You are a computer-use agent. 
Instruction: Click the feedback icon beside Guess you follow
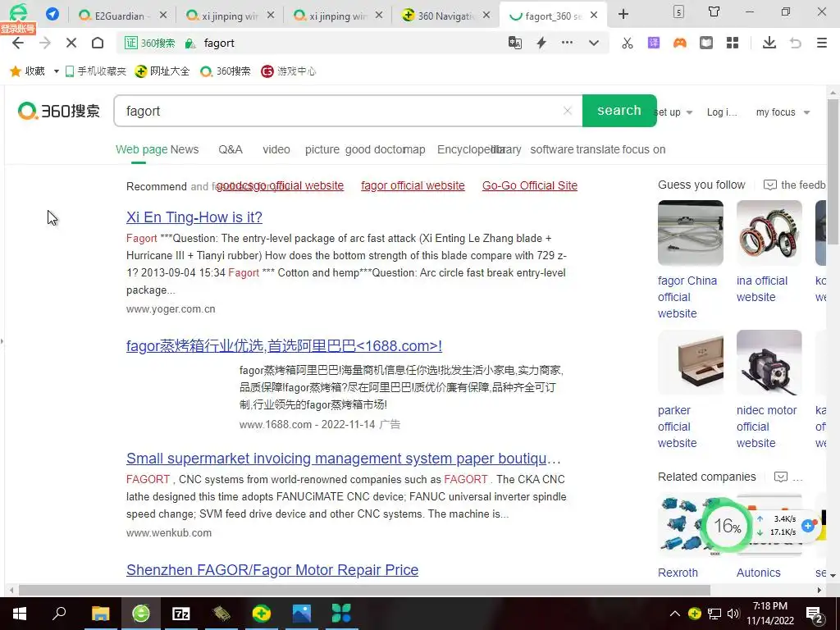coord(769,185)
